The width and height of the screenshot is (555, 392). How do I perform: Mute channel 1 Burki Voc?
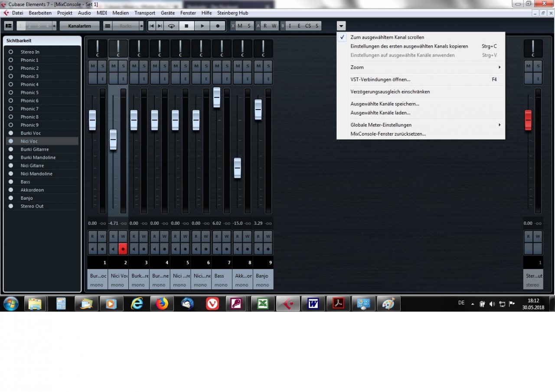tap(93, 66)
